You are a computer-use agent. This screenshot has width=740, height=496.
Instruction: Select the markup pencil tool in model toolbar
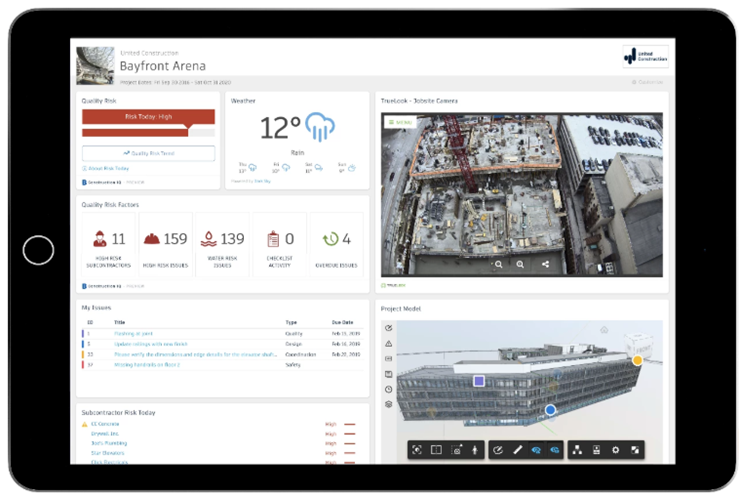[498, 450]
